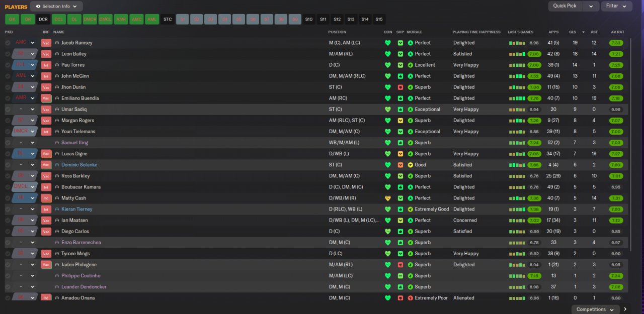Click the person icon beside Ross Barkley
Viewport: 644px width, 314px height.
click(x=57, y=176)
